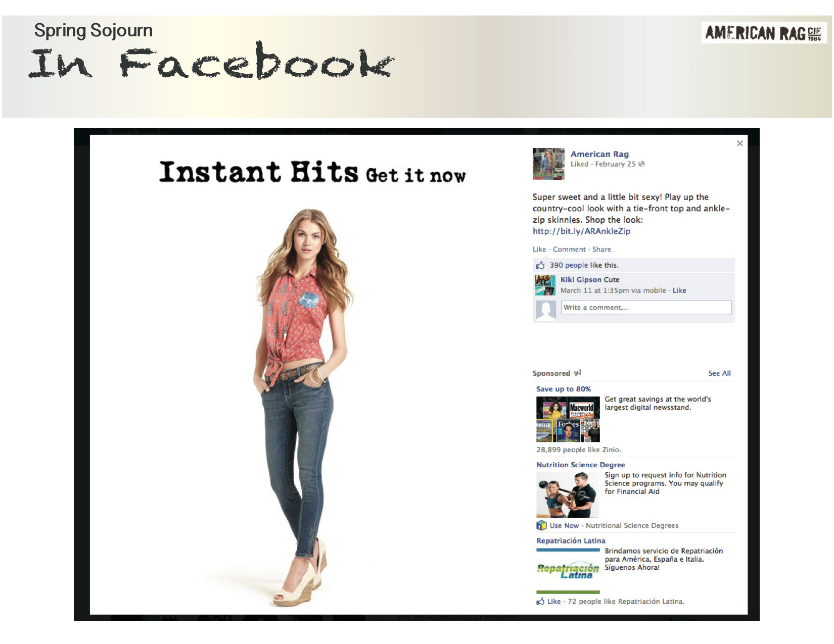Click the Zinio magazines ad image
The height and width of the screenshot is (644, 834).
coord(568,419)
